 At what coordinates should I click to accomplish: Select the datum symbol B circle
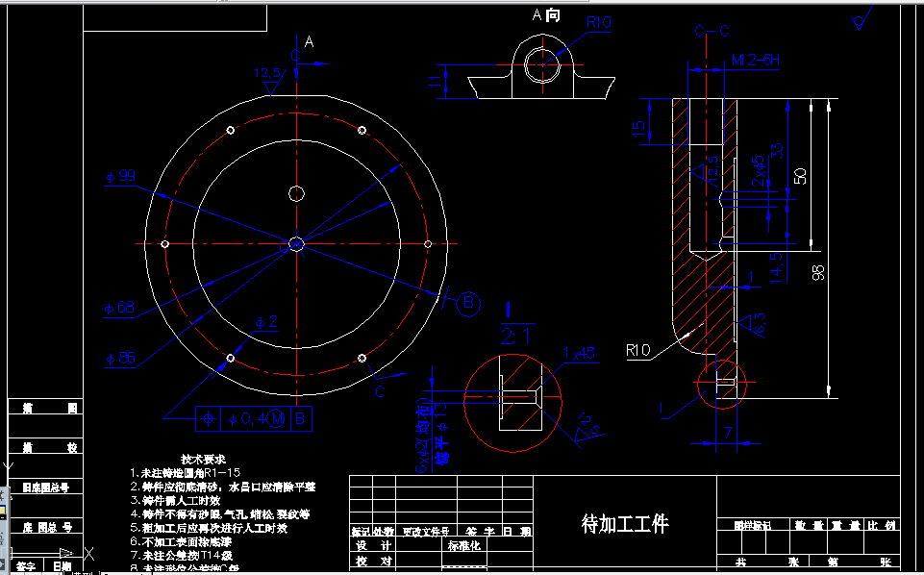(x=469, y=303)
